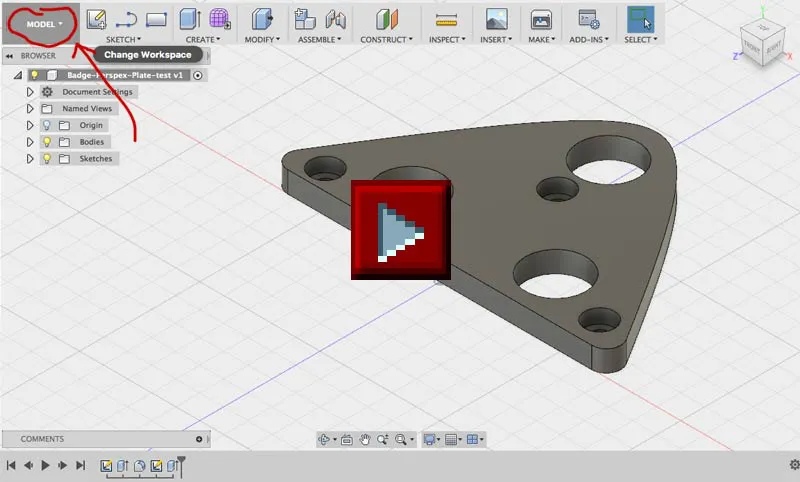Click the timeline end marker
This screenshot has height=482, width=800.
[181, 466]
